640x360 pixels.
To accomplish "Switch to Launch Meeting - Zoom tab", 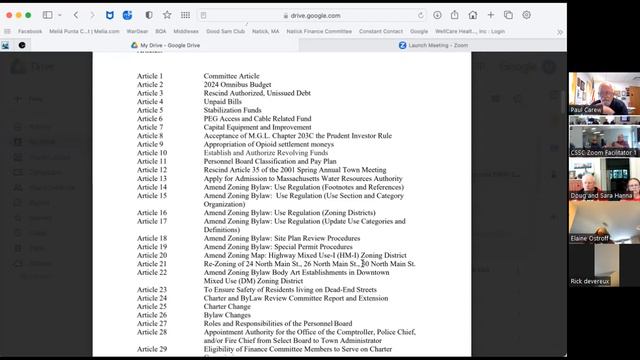I will [433, 45].
